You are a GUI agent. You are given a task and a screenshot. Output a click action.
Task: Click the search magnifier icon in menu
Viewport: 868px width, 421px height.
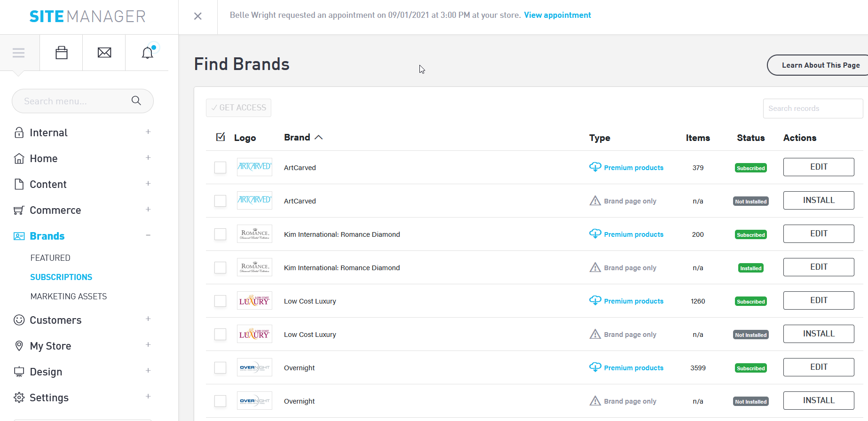(x=136, y=101)
